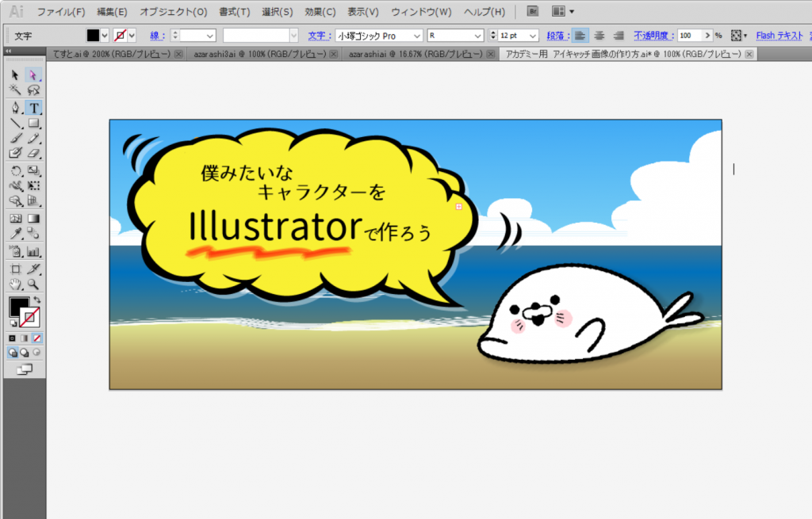This screenshot has width=812, height=519.
Task: Open font family dropdown 小塚ゴシック Pro
Action: pos(417,36)
